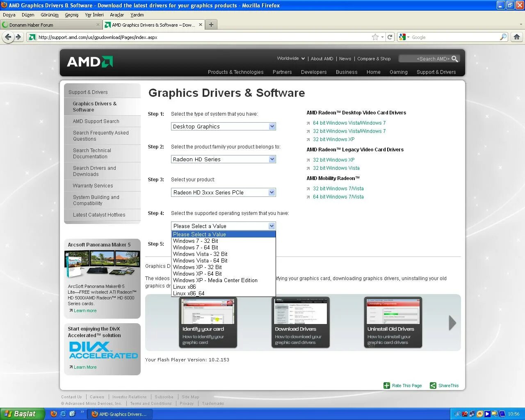Select Linux x86_64 option
Viewport: 525px width, 420px height.
click(224, 293)
